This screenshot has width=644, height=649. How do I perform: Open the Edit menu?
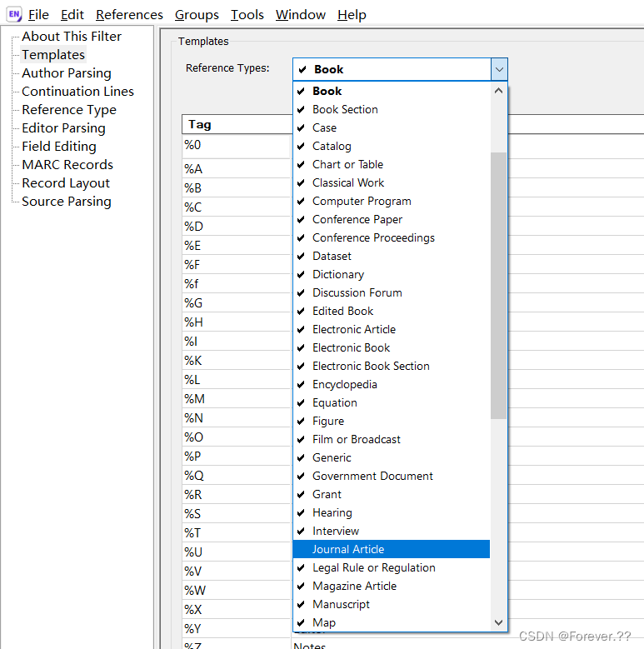pyautogui.click(x=72, y=15)
